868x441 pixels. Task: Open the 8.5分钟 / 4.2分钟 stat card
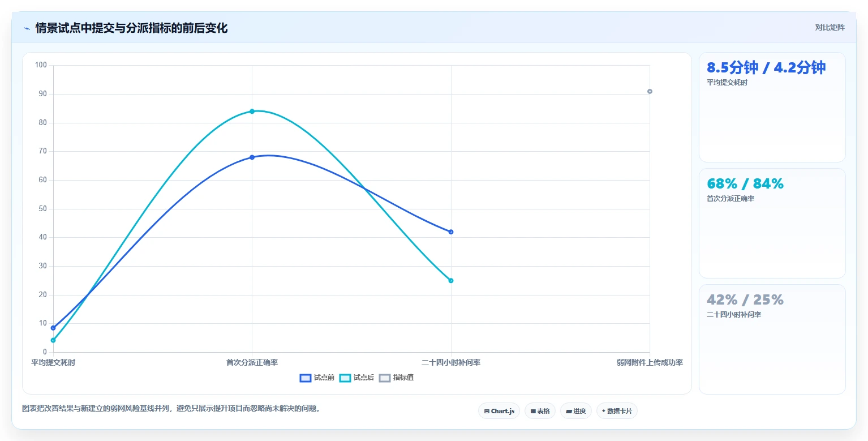tap(772, 108)
